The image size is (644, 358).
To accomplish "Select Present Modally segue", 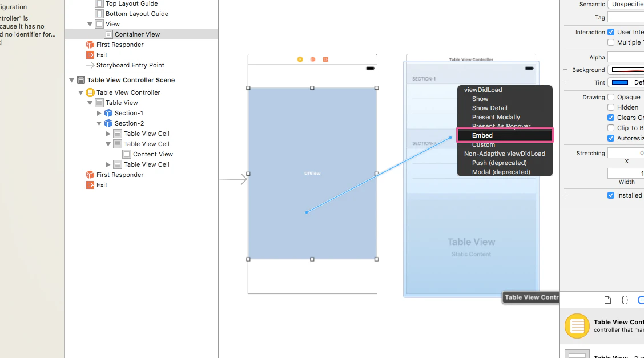I will pos(496,117).
